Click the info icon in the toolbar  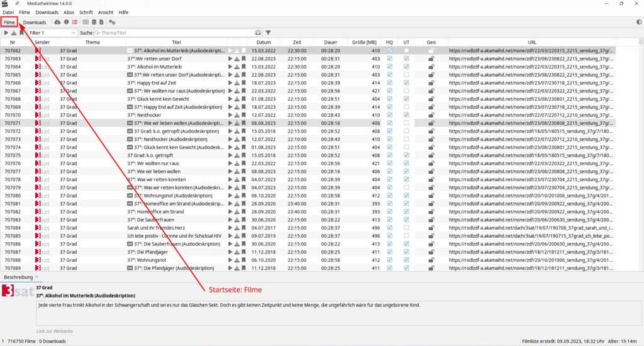66,22
